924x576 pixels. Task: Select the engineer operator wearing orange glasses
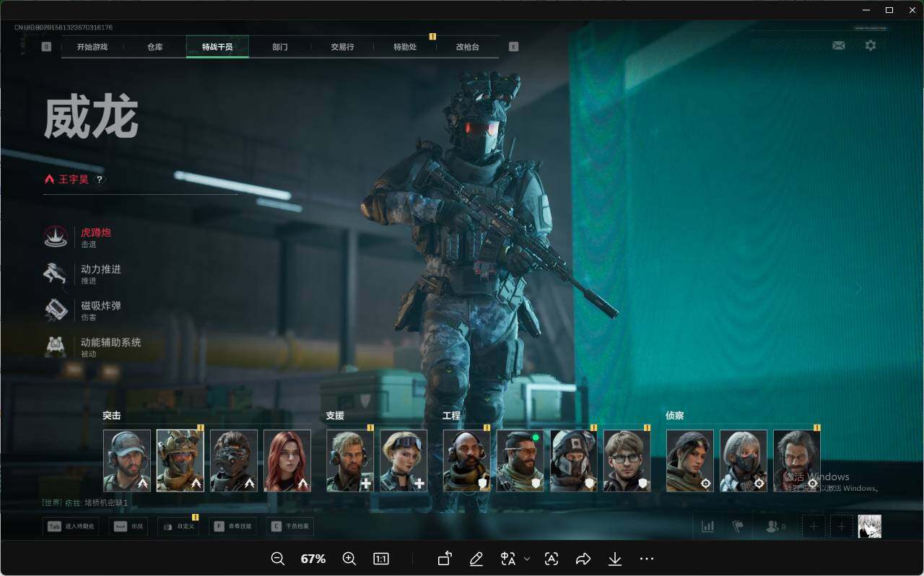click(x=520, y=461)
